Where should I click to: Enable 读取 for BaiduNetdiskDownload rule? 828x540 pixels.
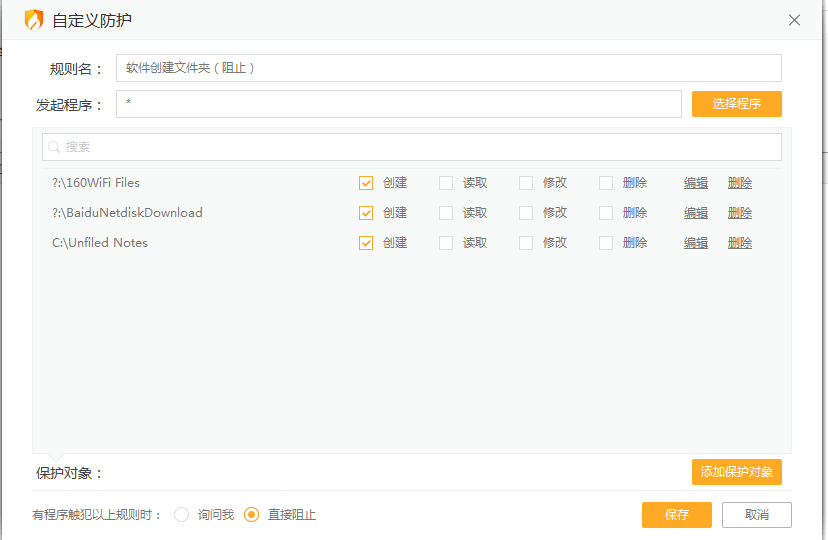(x=446, y=213)
